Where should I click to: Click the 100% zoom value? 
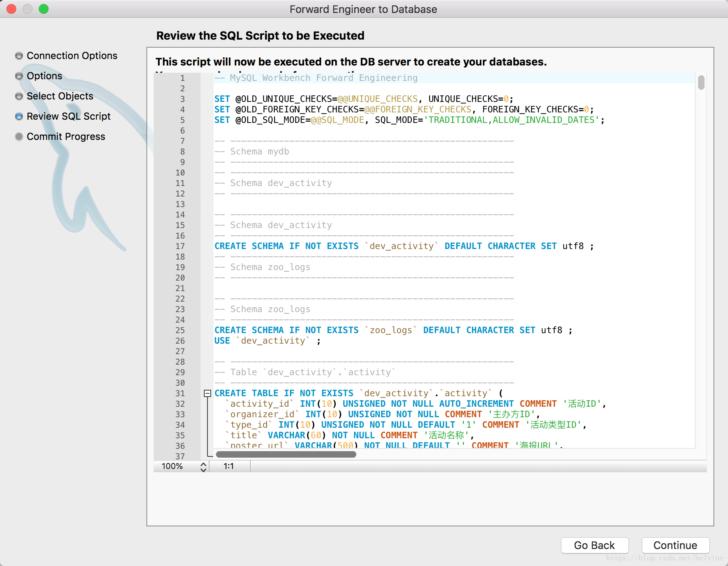[x=172, y=466]
